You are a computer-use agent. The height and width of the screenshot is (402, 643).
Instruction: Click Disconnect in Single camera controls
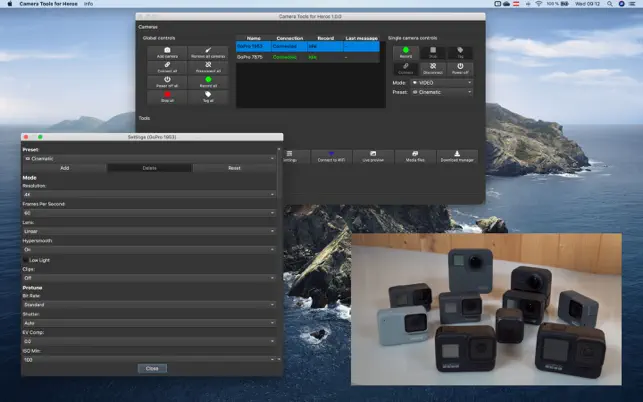[x=433, y=69]
